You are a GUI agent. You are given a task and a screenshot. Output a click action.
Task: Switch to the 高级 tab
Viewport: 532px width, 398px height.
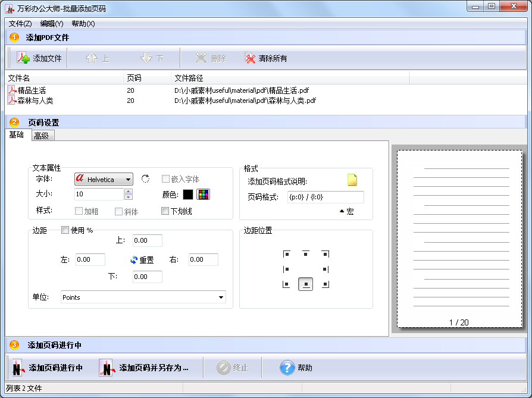43,135
